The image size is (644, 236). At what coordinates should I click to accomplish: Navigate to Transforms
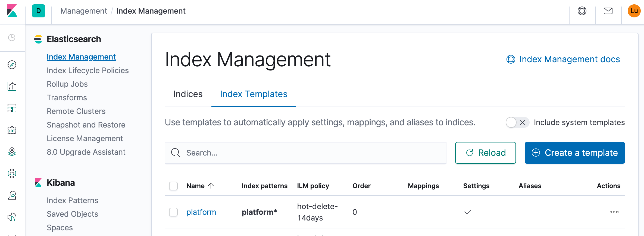coord(67,98)
